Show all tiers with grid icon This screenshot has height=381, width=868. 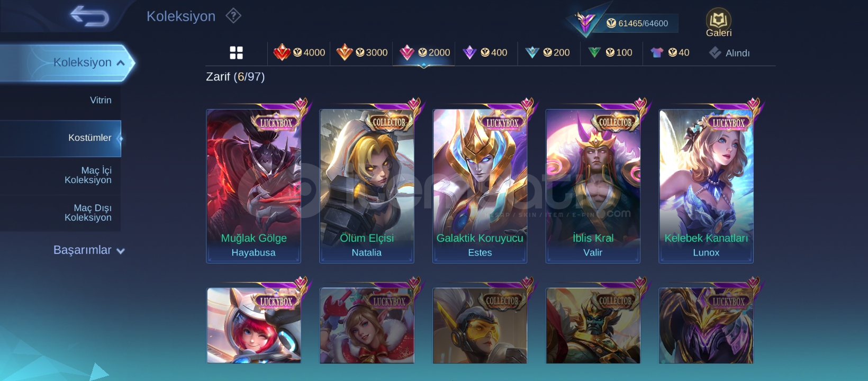pos(236,52)
